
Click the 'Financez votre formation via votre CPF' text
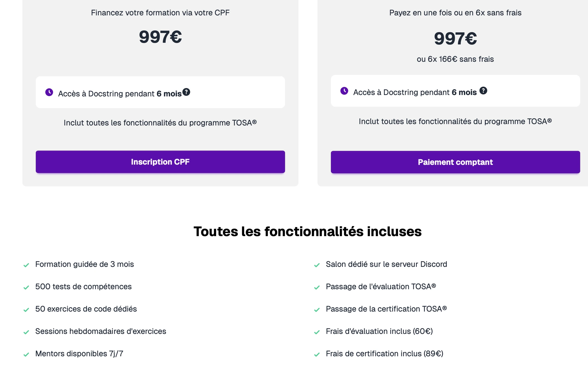(x=160, y=13)
